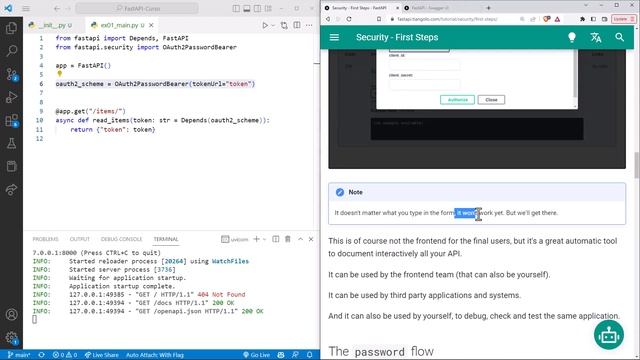This screenshot has width=640, height=360.
Task: Click the browser page vertical scrollbar
Action: coord(636,165)
